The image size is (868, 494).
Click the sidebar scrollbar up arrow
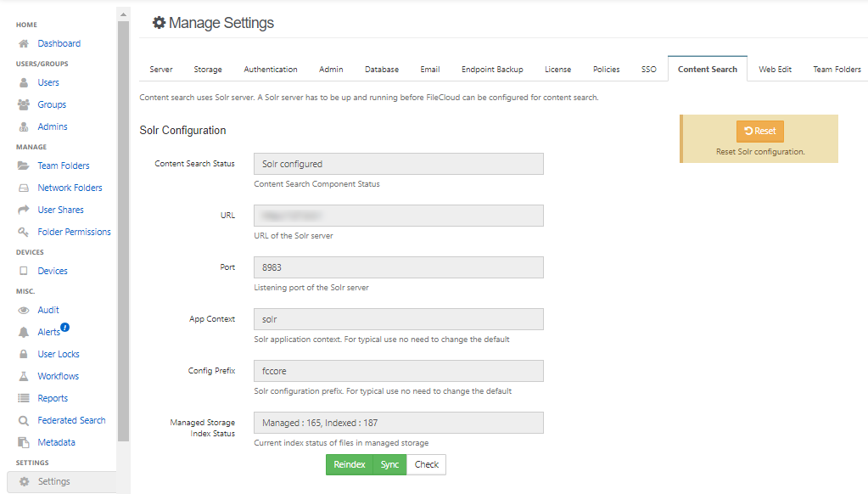click(x=123, y=14)
